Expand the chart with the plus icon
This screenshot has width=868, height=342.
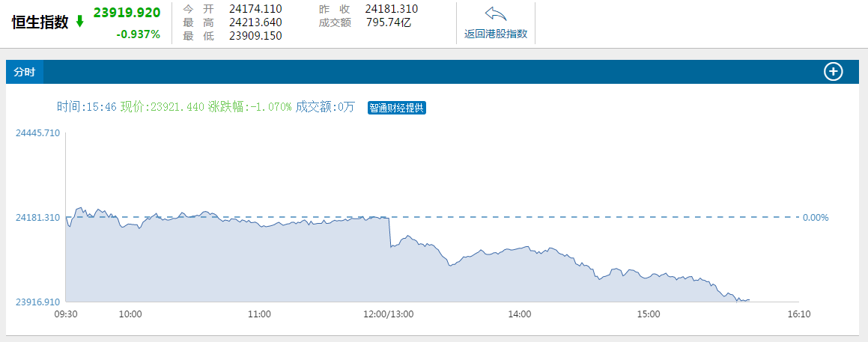[833, 72]
